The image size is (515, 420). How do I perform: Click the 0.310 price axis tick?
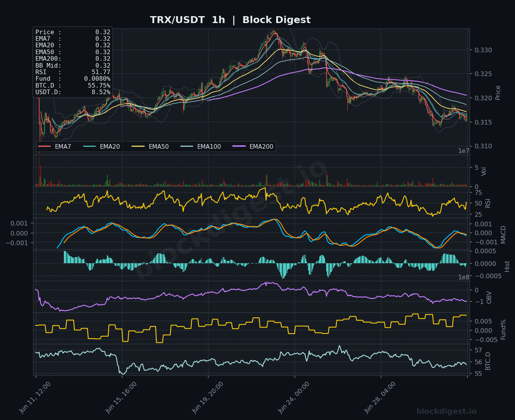tap(483, 146)
